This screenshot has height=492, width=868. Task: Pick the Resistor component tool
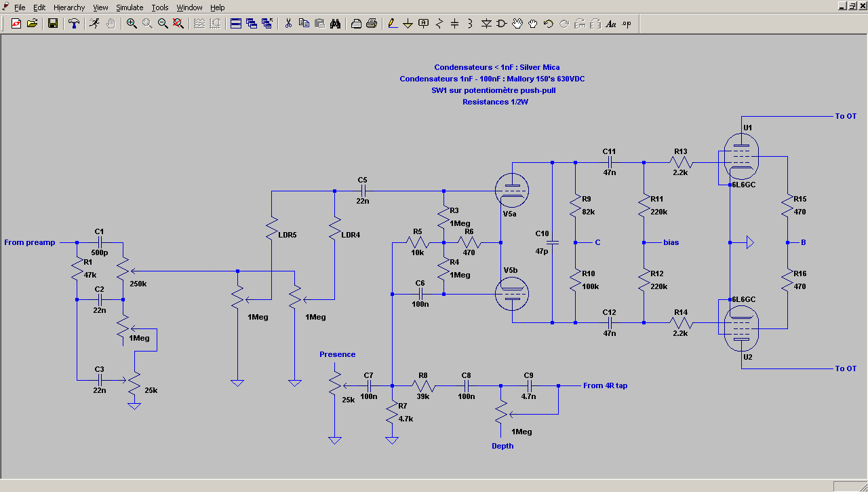(x=439, y=24)
